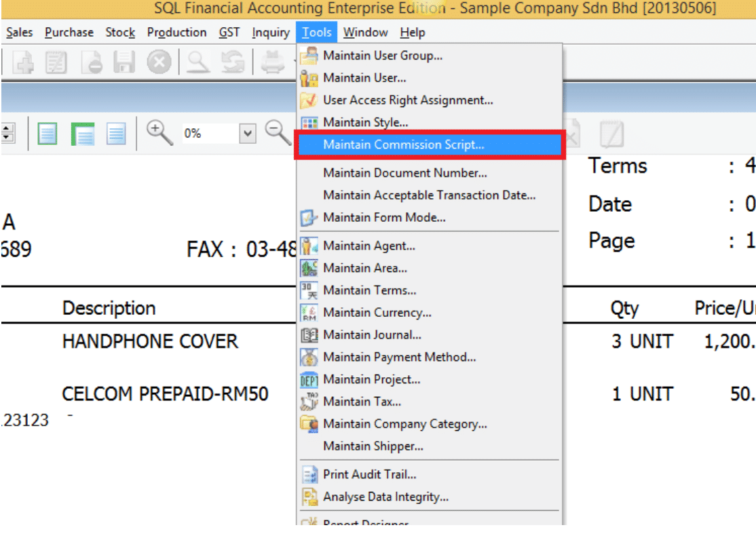Open Maintain User Group from Tools menu
The image size is (756, 538).
tap(383, 56)
